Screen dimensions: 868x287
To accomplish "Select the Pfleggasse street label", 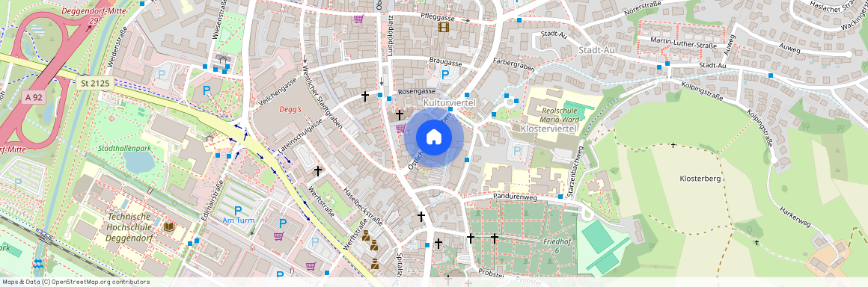I will click(437, 18).
